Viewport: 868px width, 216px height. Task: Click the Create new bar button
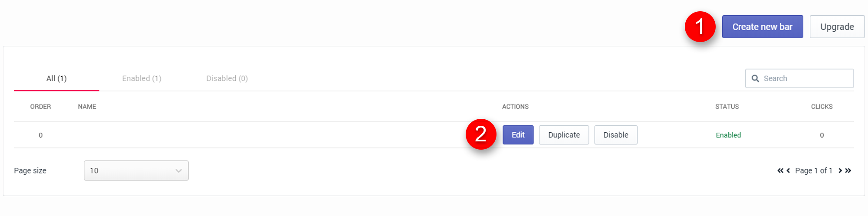[762, 27]
